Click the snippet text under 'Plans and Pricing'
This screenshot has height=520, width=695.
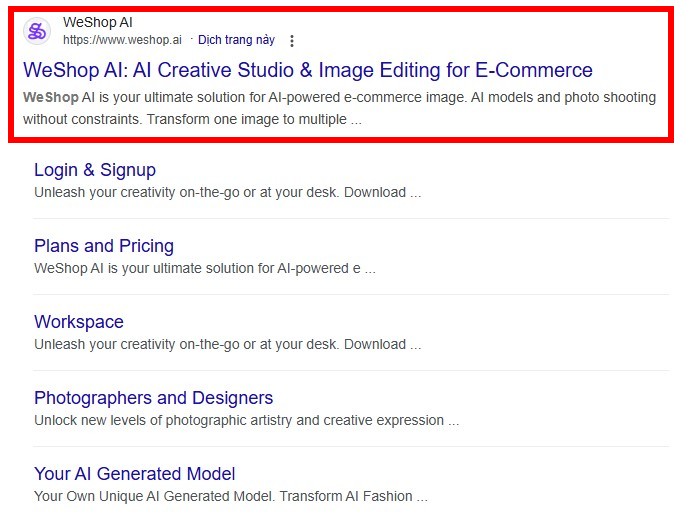pos(204,268)
